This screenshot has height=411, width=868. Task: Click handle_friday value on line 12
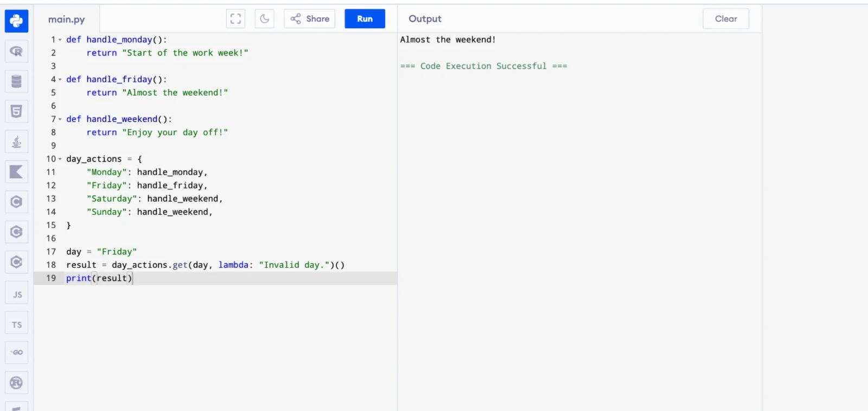click(170, 185)
